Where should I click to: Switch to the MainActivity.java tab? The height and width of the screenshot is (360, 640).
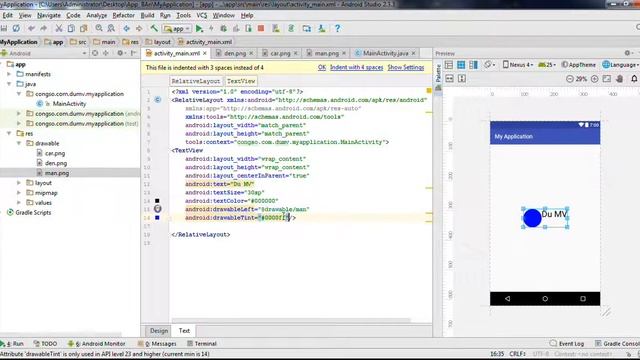[385, 53]
